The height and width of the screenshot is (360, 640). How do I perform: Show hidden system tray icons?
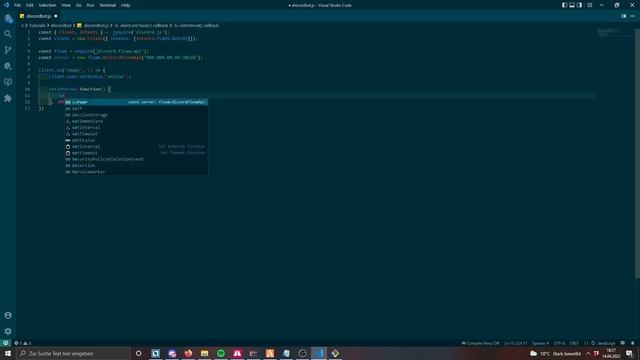click(x=588, y=353)
